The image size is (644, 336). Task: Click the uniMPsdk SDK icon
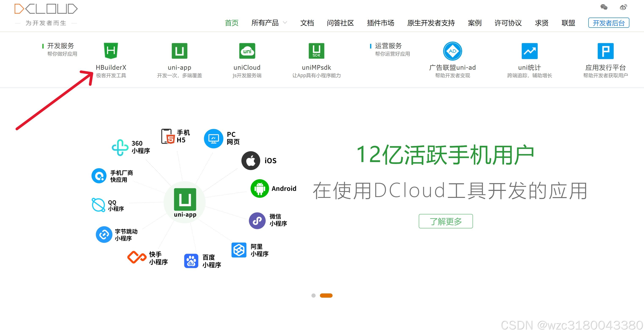point(316,51)
